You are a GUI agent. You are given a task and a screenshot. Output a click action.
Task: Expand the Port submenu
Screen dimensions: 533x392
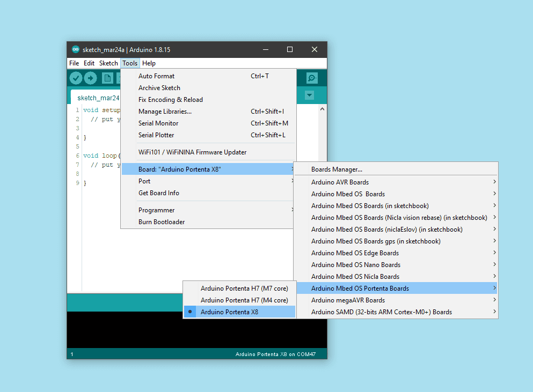point(208,181)
